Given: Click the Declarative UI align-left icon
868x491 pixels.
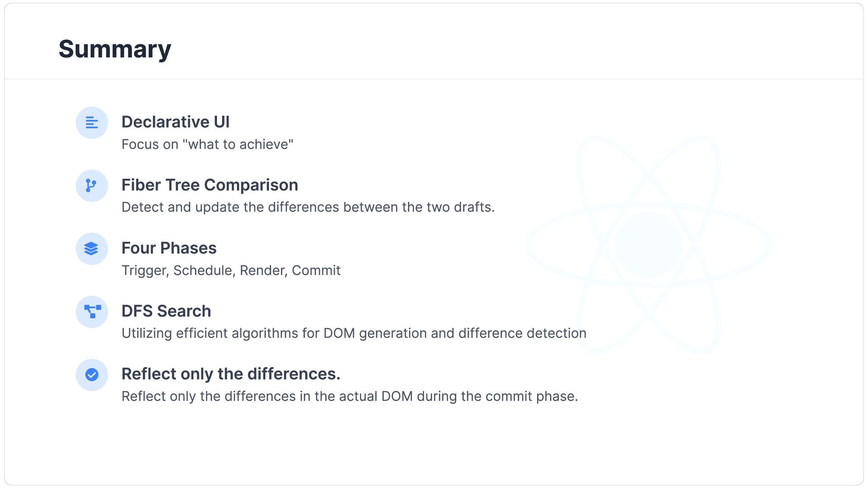Looking at the screenshot, I should [92, 123].
